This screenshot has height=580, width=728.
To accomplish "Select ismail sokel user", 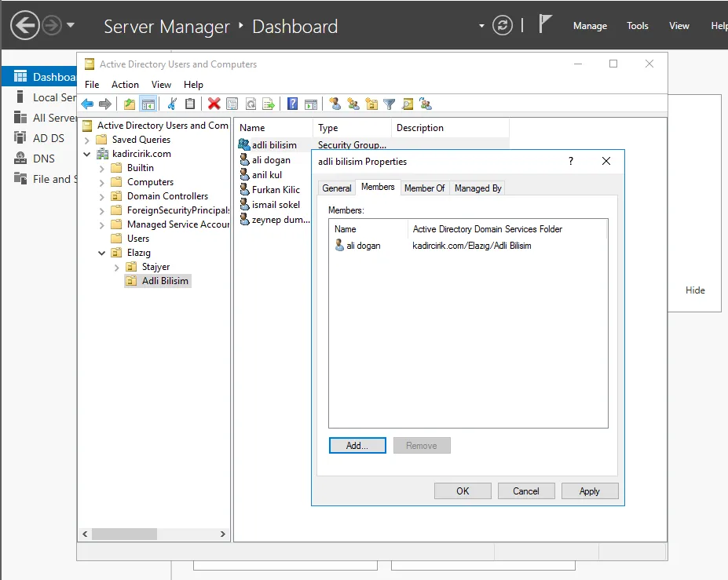I will click(x=276, y=205).
